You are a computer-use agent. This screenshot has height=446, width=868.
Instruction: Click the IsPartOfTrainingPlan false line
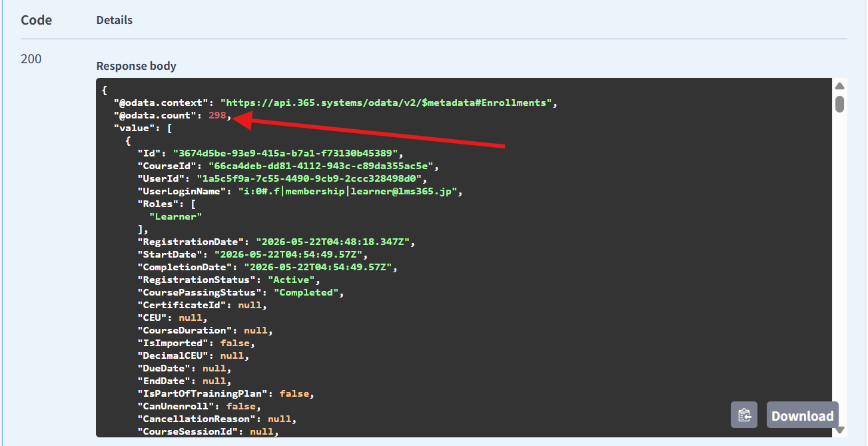(226, 393)
